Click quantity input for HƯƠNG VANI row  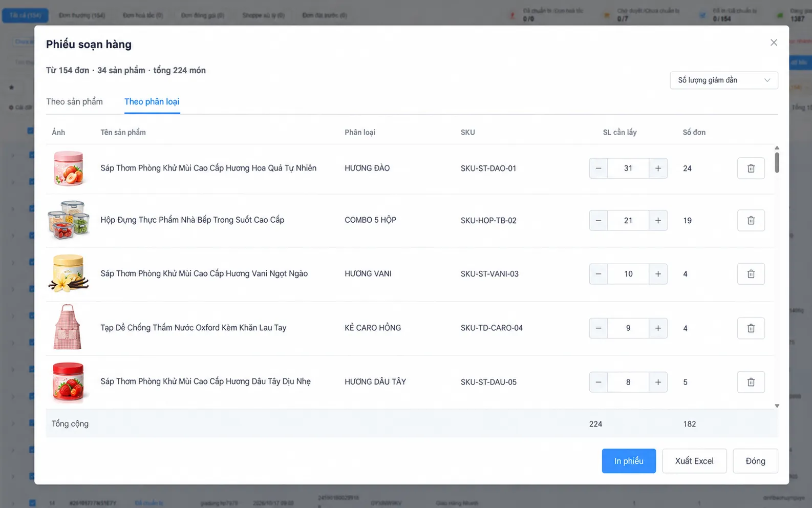[x=628, y=274]
